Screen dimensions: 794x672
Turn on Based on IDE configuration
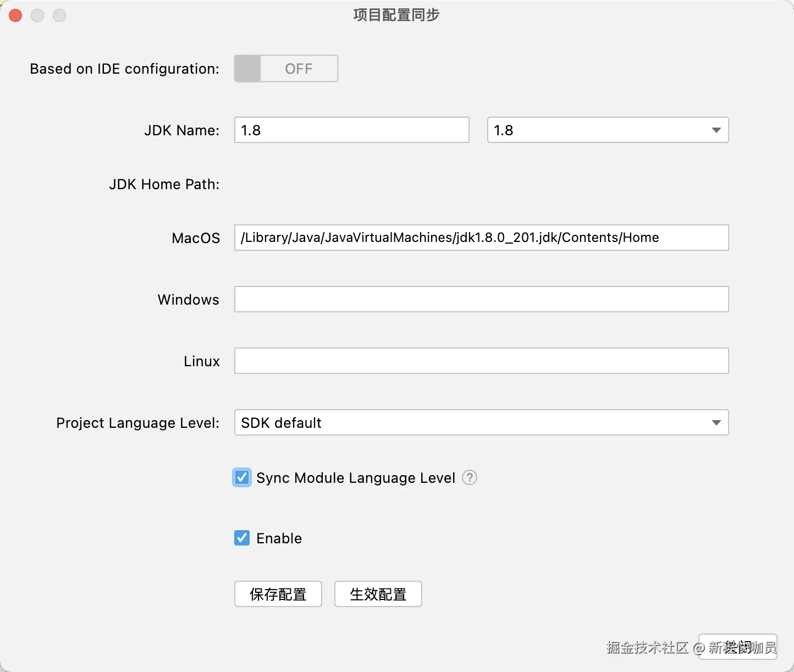pos(285,68)
